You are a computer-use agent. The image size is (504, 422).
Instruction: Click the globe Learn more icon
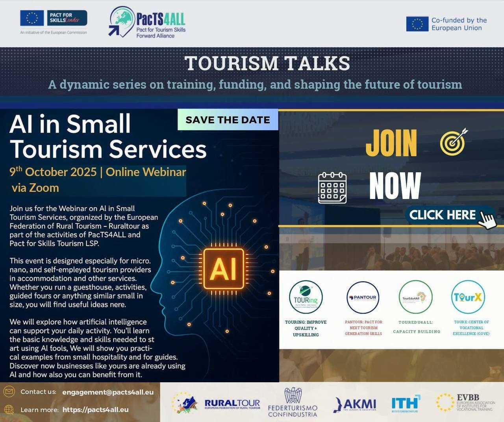(x=9, y=409)
